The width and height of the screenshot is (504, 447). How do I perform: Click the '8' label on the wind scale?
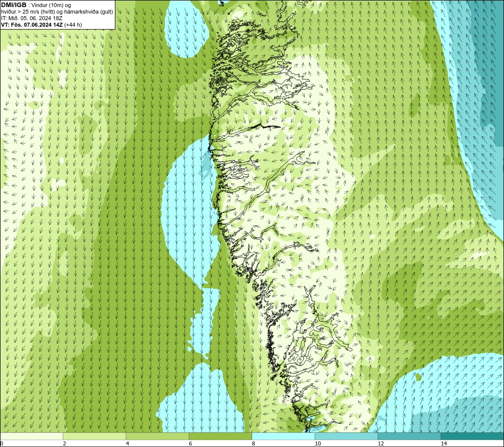[x=254, y=444]
